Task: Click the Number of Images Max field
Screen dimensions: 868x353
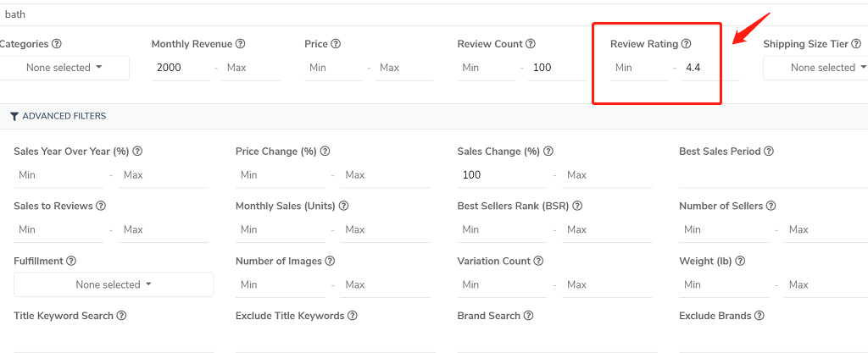Action: [x=386, y=285]
